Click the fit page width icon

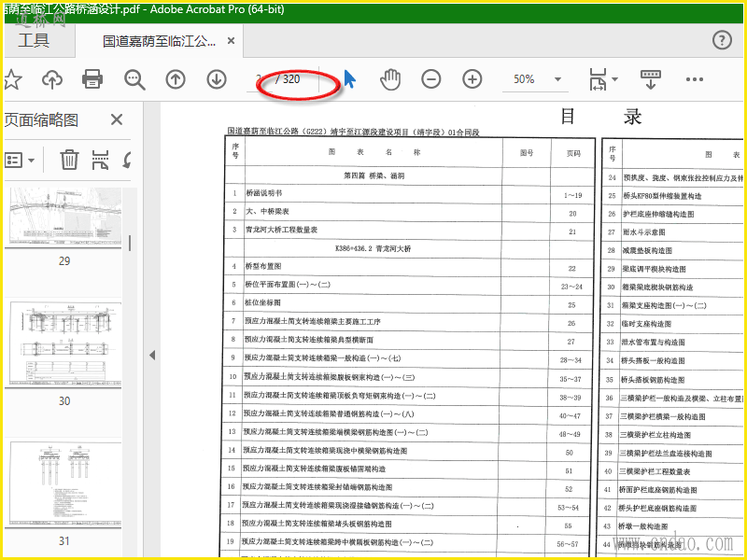point(598,79)
